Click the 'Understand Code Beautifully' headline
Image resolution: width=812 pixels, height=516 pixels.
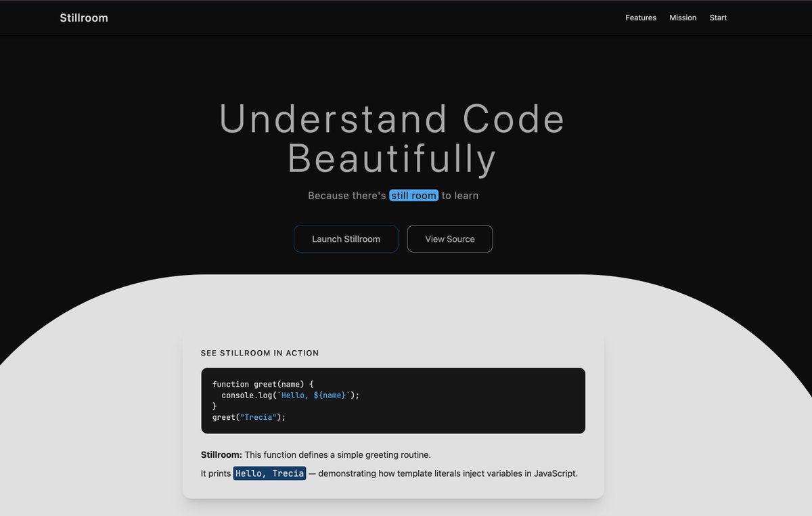coord(392,139)
